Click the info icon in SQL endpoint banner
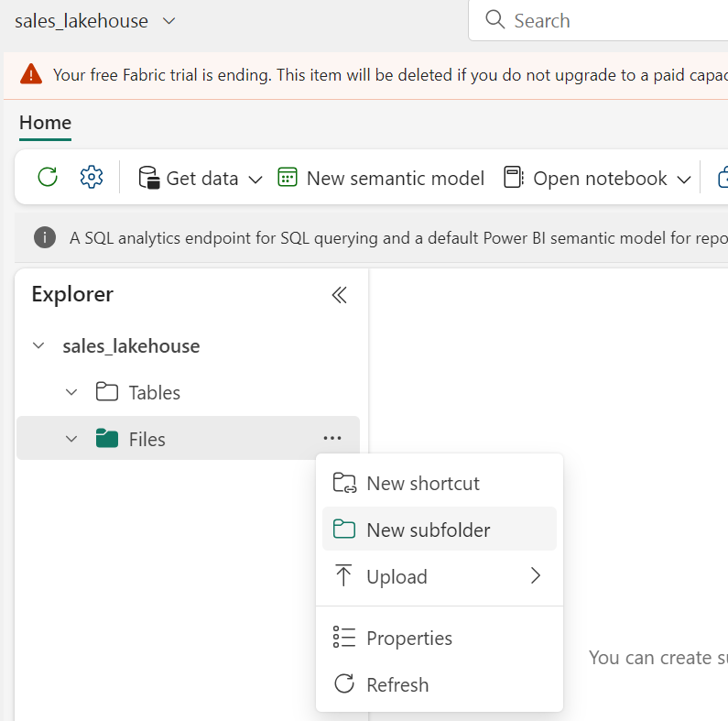728x721 pixels. 45,237
